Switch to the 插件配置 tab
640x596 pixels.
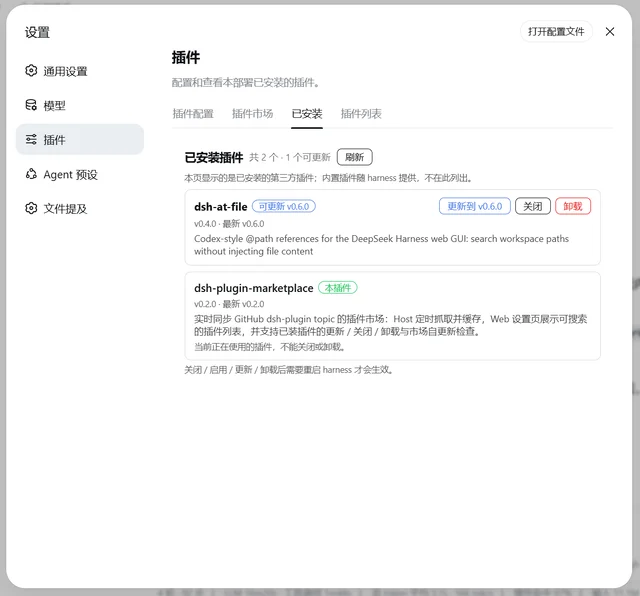[193, 113]
